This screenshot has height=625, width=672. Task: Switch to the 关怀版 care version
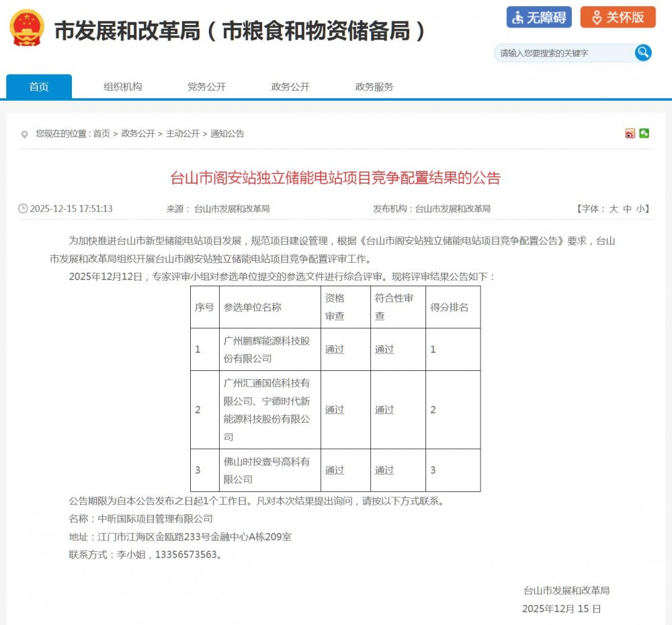[618, 17]
